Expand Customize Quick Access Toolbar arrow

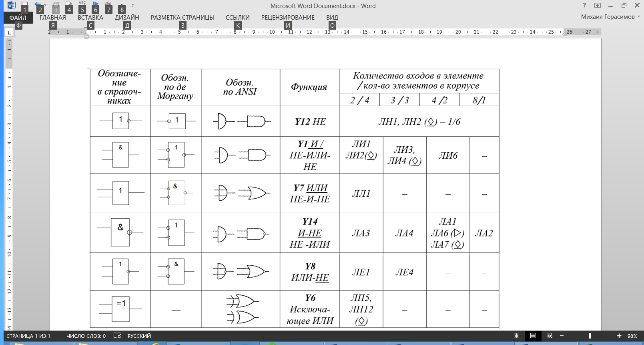tap(132, 6)
